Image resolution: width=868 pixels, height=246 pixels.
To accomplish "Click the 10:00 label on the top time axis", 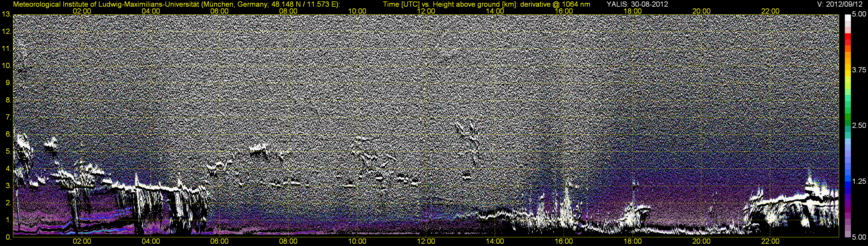I will point(357,11).
